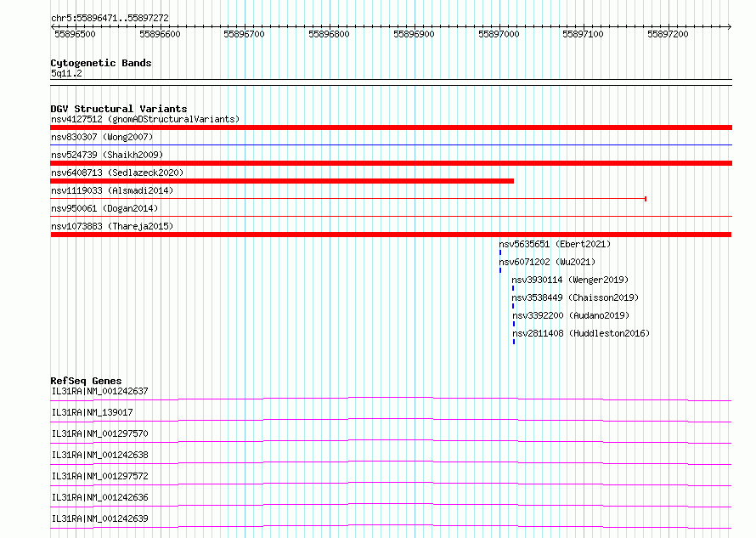This screenshot has width=756, height=538.
Task: Click the blue marker under nsv3930114
Action: tap(513, 288)
